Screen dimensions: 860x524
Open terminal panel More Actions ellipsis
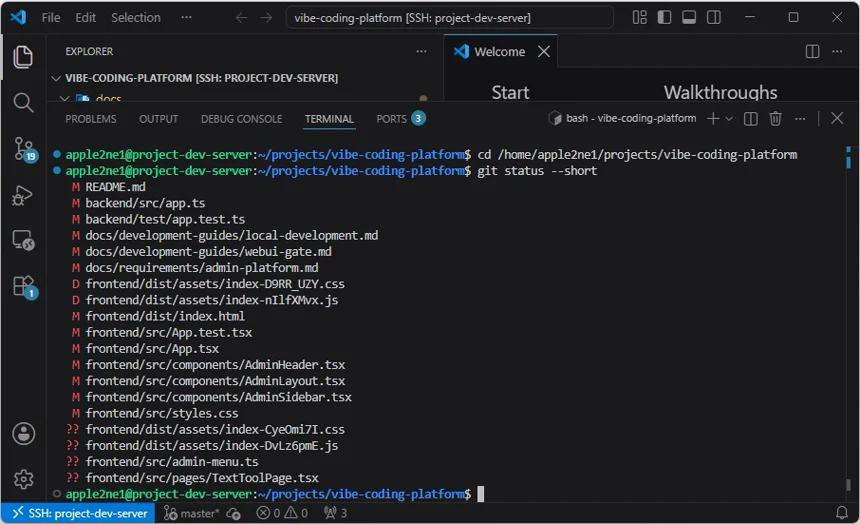(800, 119)
